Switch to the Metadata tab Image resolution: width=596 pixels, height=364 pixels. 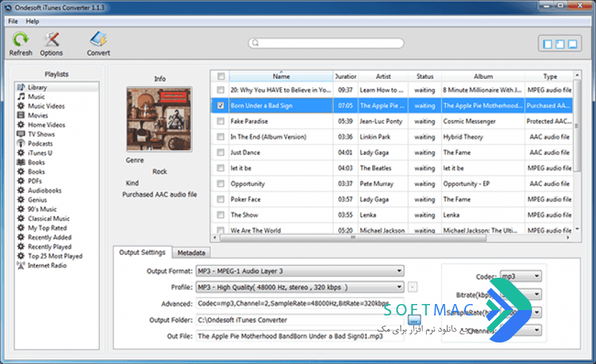(x=191, y=253)
